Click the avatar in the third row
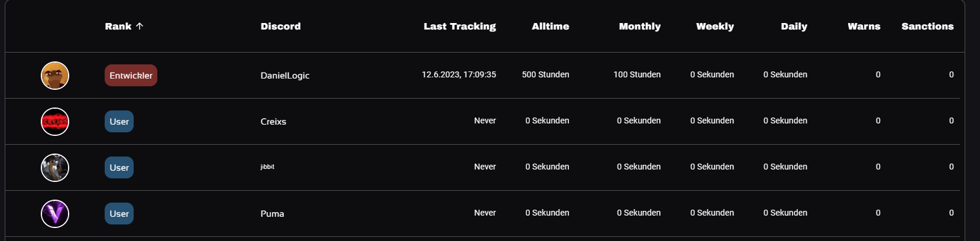This screenshot has height=241, width=980. click(x=55, y=168)
